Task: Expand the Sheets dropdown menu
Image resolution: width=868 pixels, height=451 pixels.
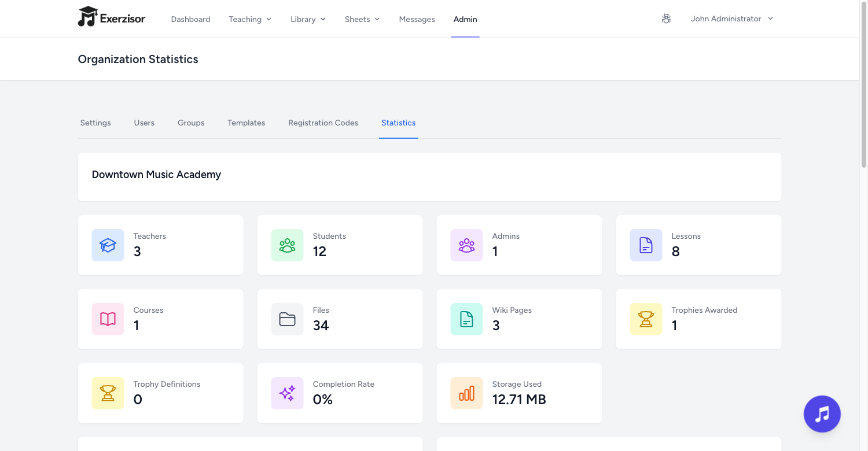Action: 362,19
